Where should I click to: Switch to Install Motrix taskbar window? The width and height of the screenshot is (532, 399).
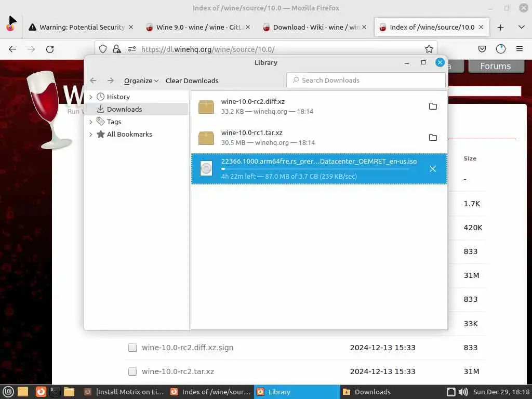(x=124, y=392)
